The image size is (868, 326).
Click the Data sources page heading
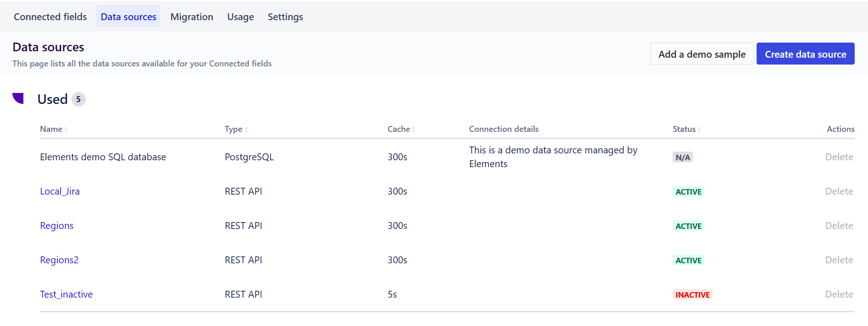48,47
